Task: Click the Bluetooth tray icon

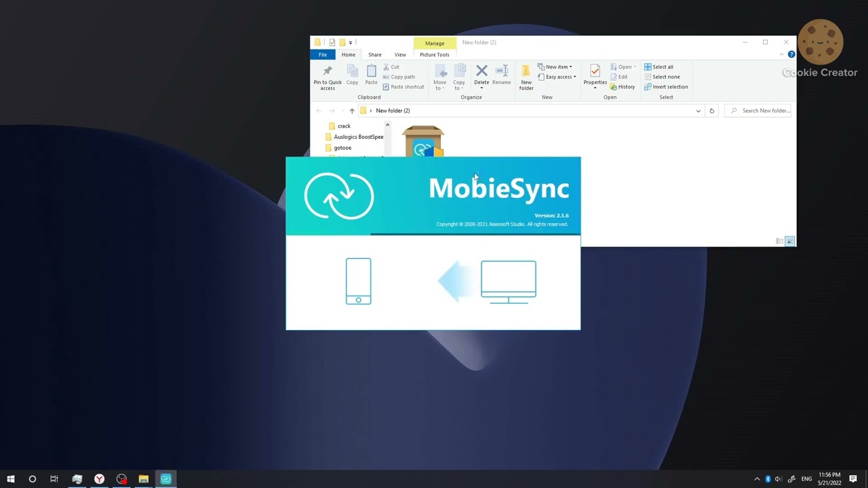Action: tap(768, 479)
